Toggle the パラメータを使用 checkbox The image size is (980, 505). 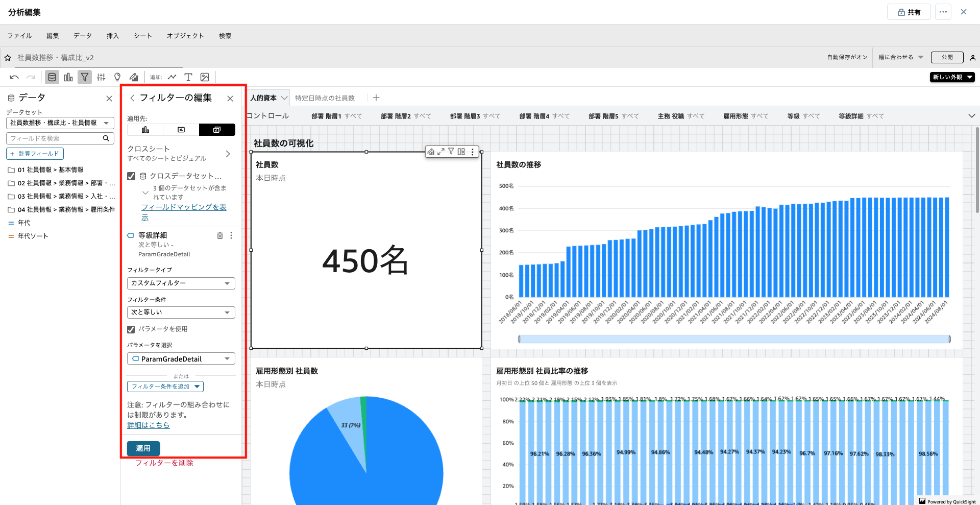click(x=131, y=329)
